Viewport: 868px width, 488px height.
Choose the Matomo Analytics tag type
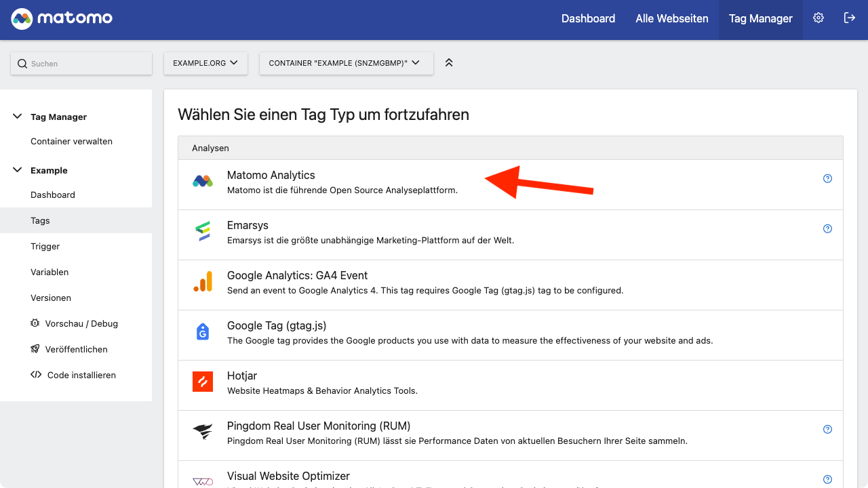(511, 184)
